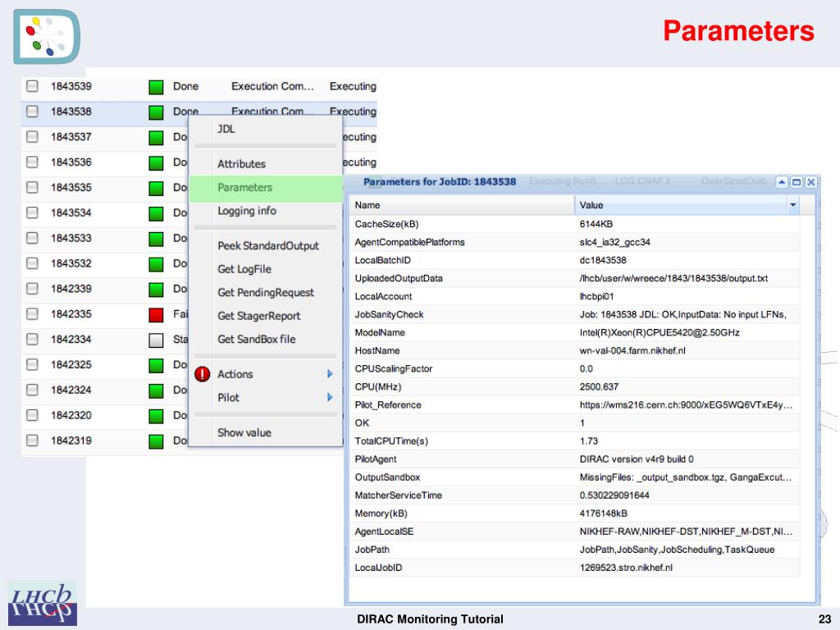Click HostName value wn-val-004.farm.nikhef.nl
840x630 pixels.
point(632,351)
